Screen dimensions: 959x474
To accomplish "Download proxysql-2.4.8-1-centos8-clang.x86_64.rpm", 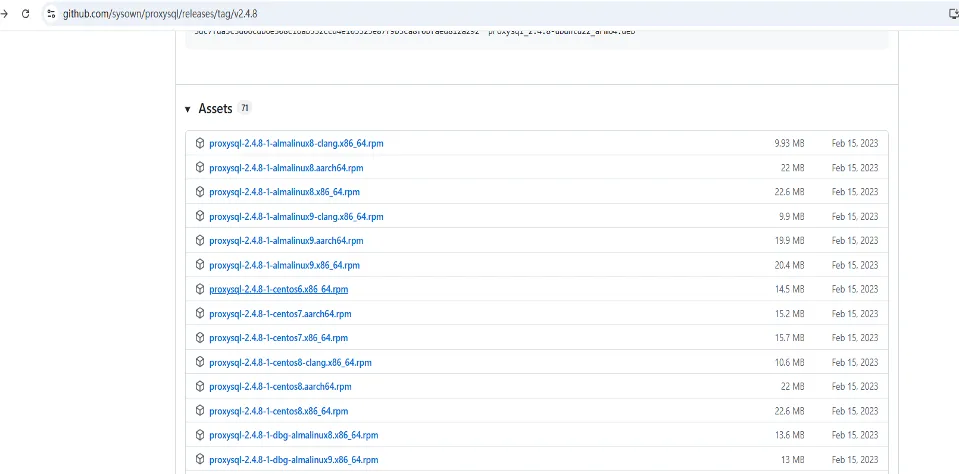I will point(290,362).
